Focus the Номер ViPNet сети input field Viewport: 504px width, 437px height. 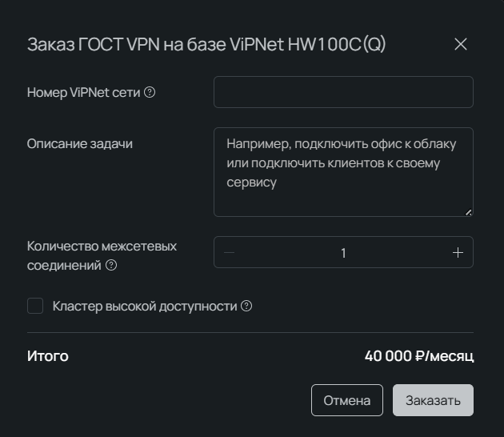tap(343, 92)
